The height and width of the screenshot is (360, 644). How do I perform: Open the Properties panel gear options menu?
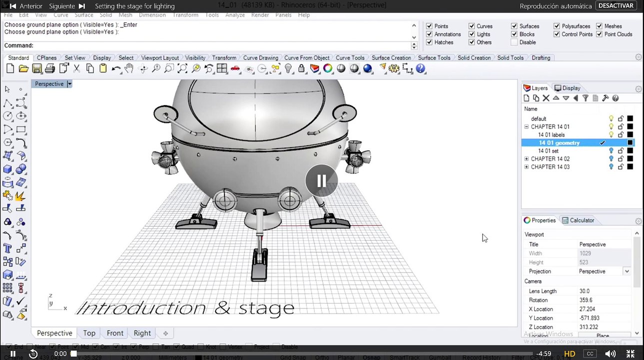coord(638,221)
